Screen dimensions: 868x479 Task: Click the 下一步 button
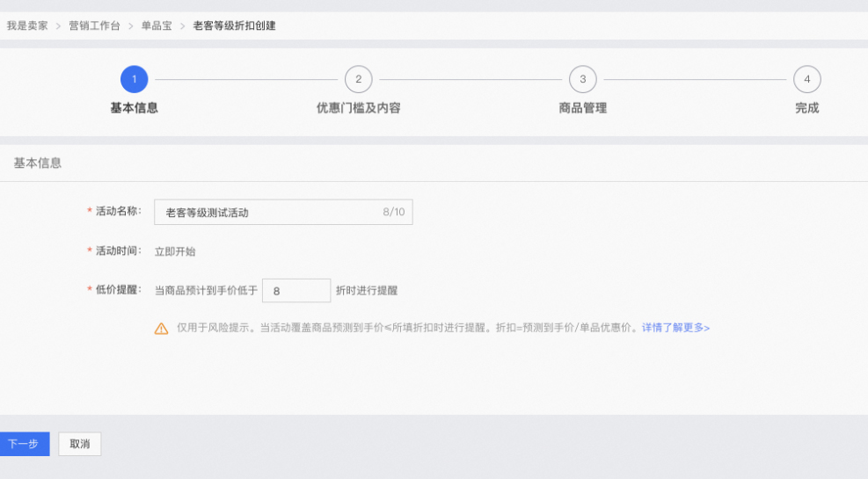(x=25, y=444)
